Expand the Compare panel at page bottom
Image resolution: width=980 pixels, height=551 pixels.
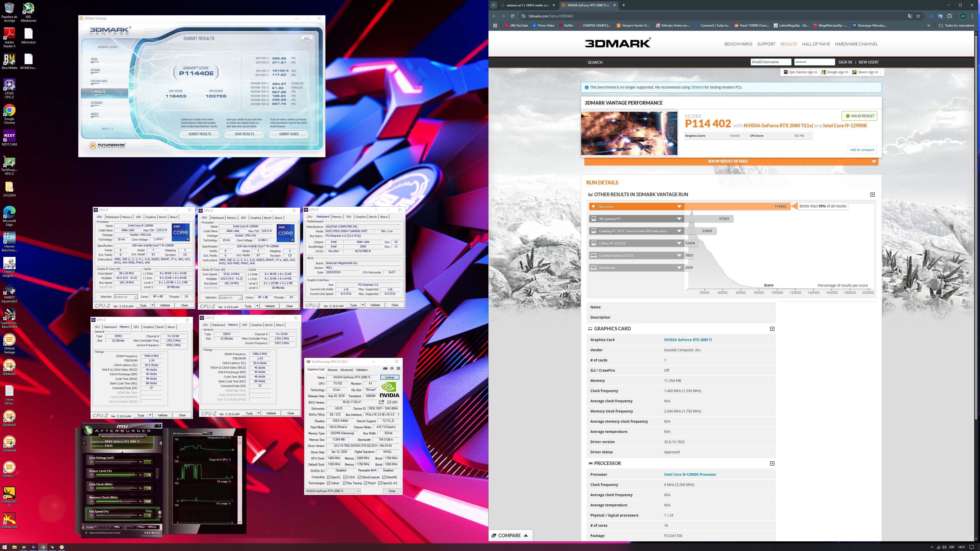(510, 535)
